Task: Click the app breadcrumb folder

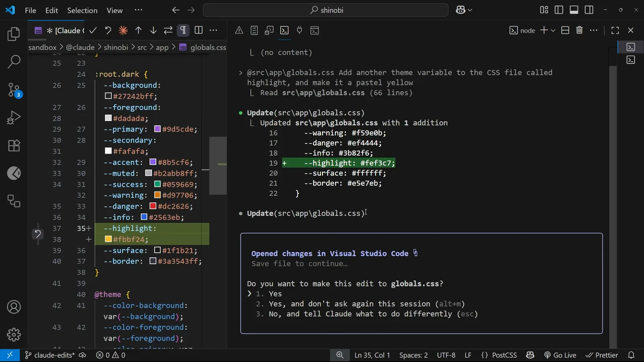Action: [162, 47]
